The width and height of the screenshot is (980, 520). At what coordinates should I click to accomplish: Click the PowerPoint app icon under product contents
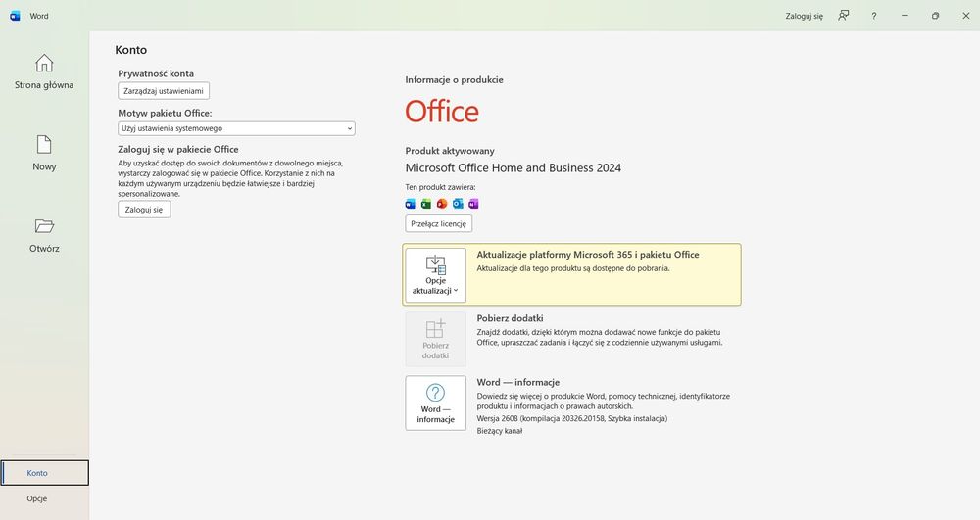[442, 204]
